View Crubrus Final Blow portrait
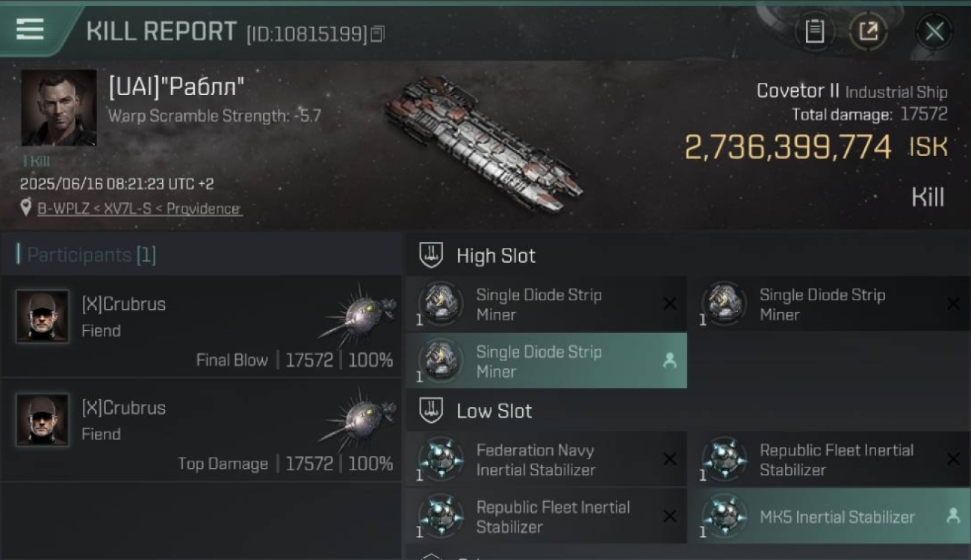Screen dimensions: 971x560 (x=43, y=317)
